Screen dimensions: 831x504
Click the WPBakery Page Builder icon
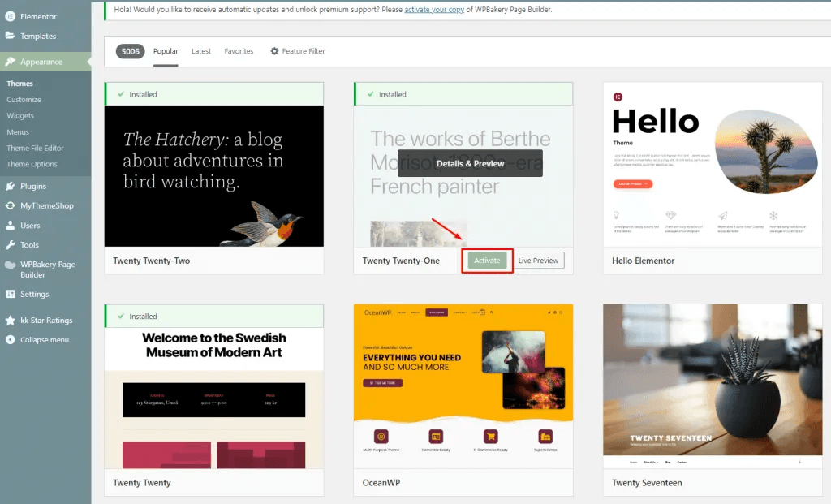pos(10,265)
